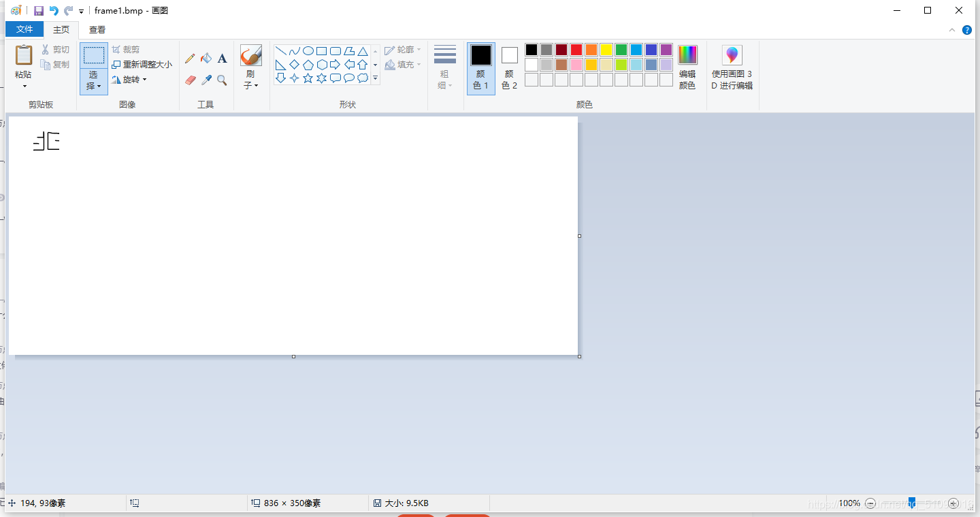Click the Undo arrow icon
The width and height of the screenshot is (980, 517).
[x=54, y=10]
